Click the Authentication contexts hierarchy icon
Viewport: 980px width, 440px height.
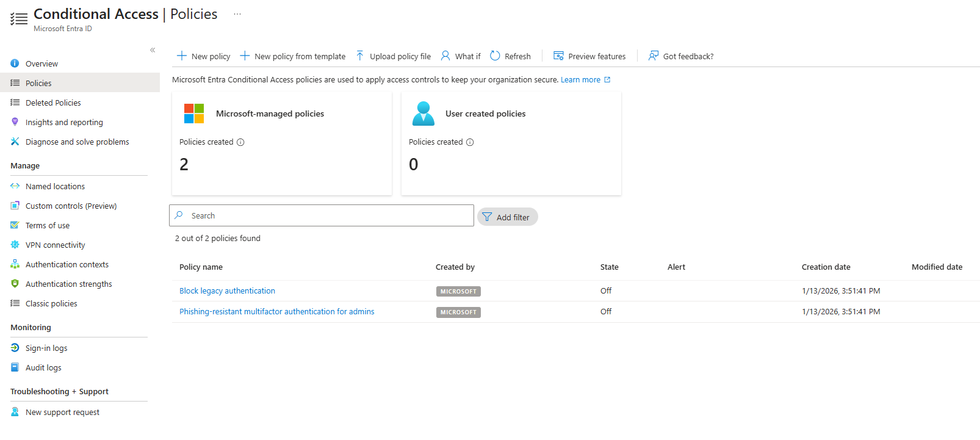[15, 264]
